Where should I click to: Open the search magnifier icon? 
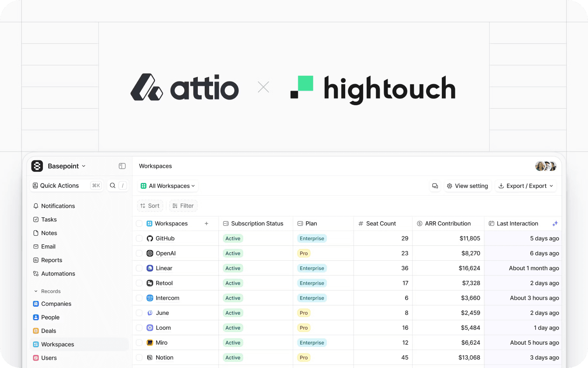112,186
